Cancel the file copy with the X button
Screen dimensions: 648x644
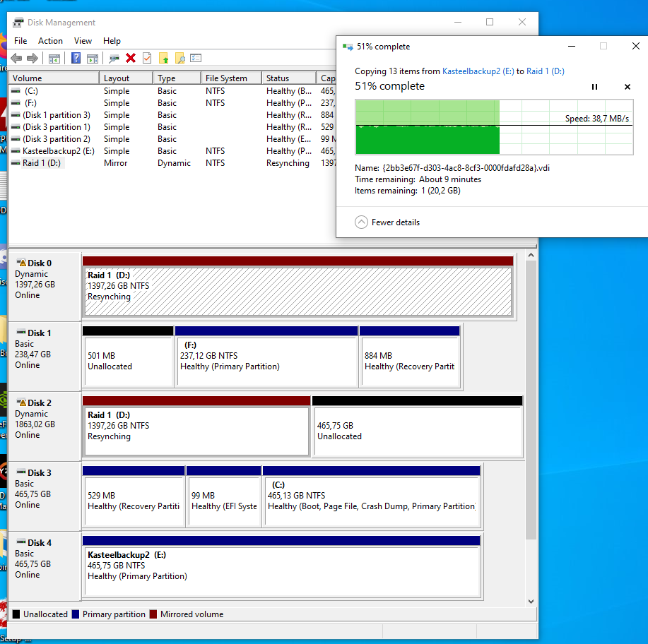tap(627, 87)
